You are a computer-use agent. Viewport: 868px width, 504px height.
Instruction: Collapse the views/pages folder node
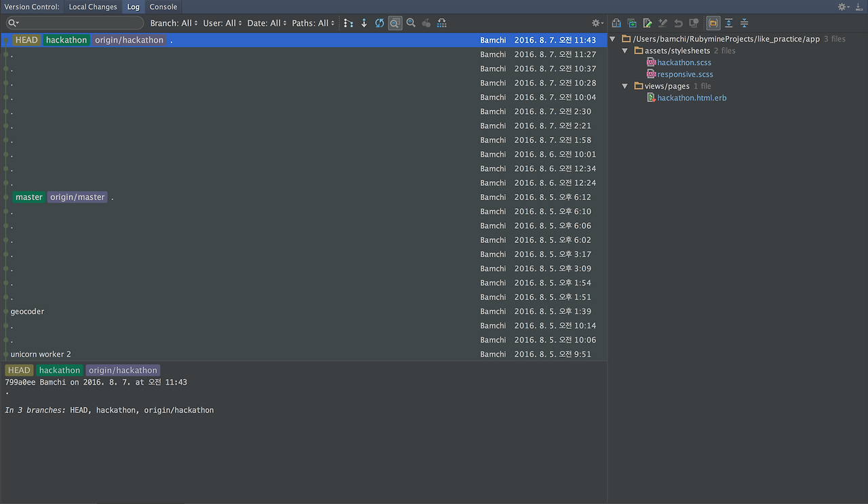tap(625, 86)
